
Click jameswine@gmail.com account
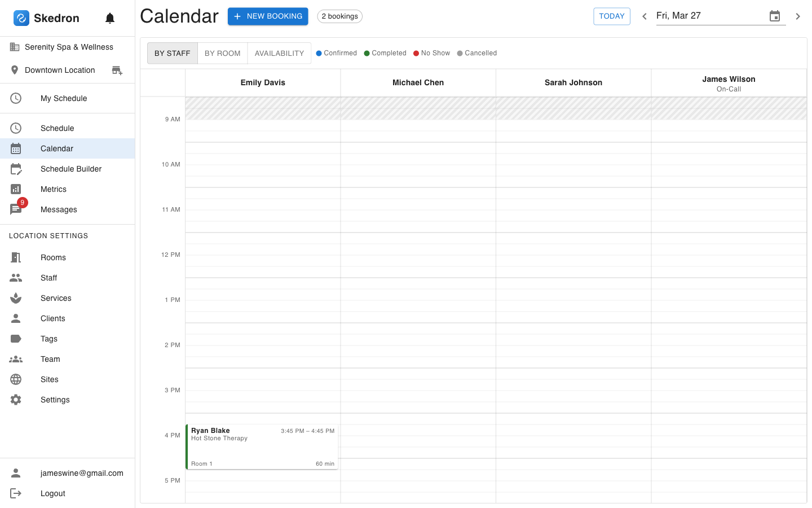[x=67, y=473]
